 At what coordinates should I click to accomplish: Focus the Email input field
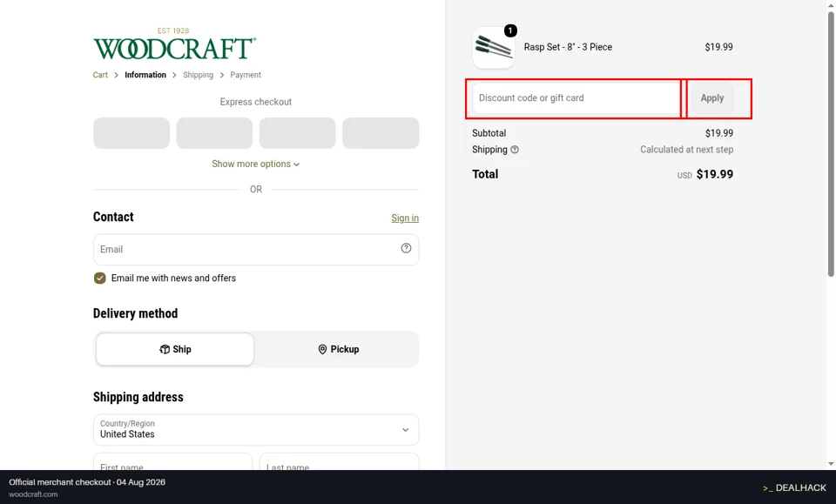coord(256,249)
